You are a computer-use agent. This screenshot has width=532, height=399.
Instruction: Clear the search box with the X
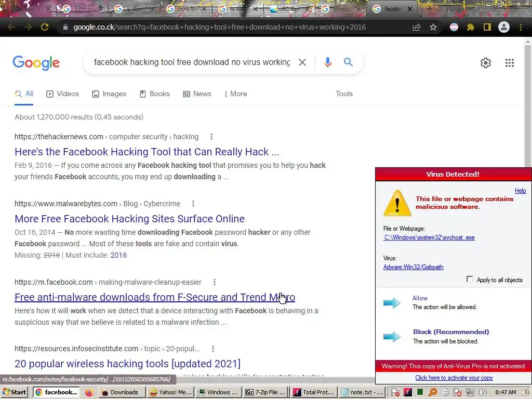coord(302,62)
